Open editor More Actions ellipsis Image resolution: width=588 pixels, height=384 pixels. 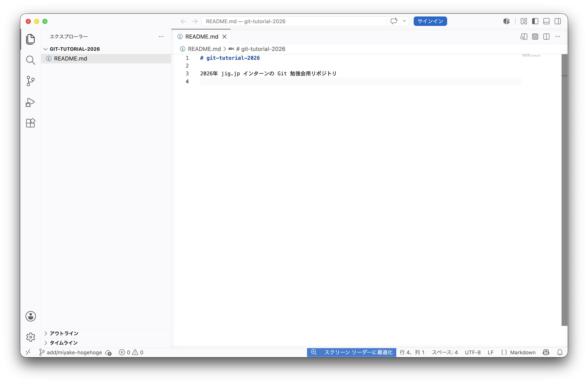tap(558, 37)
